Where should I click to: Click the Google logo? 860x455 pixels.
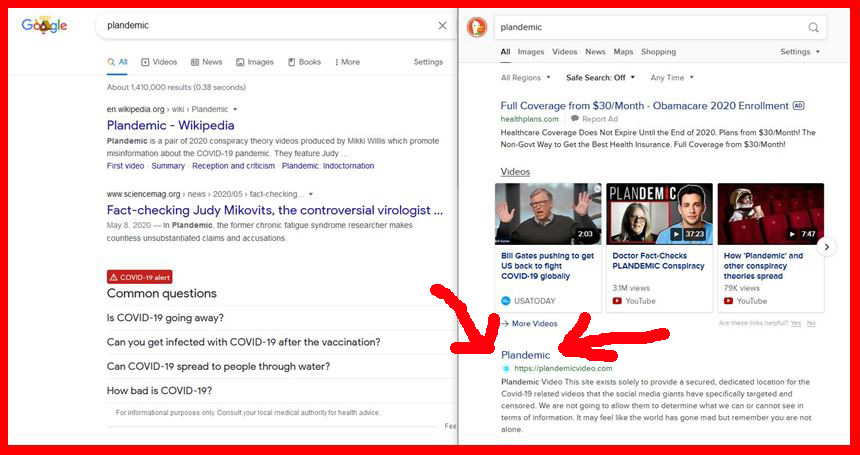(44, 25)
